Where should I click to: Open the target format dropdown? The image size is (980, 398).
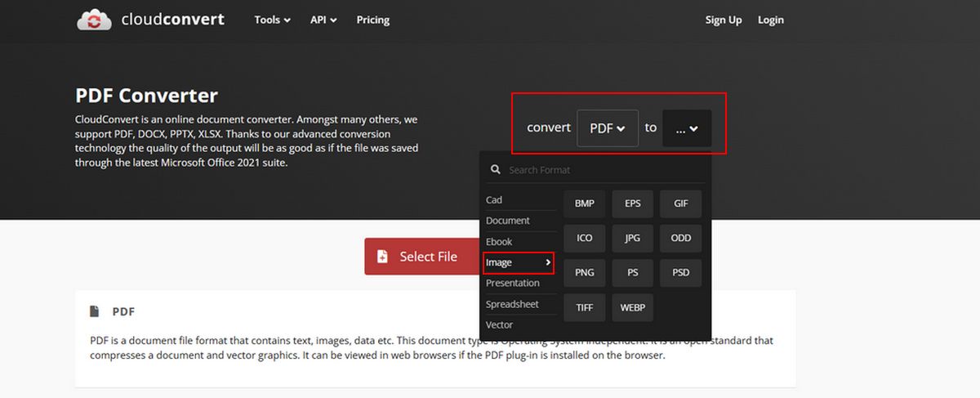click(687, 128)
